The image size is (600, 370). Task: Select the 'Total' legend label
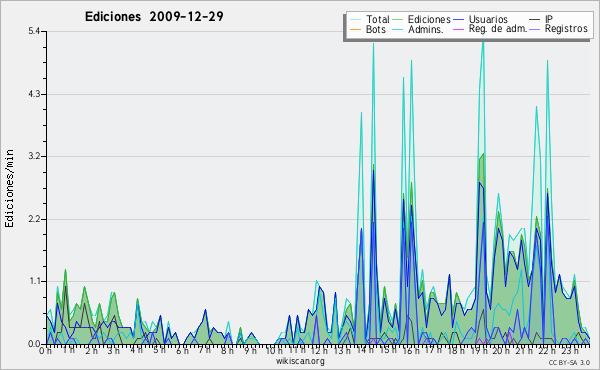click(x=378, y=19)
